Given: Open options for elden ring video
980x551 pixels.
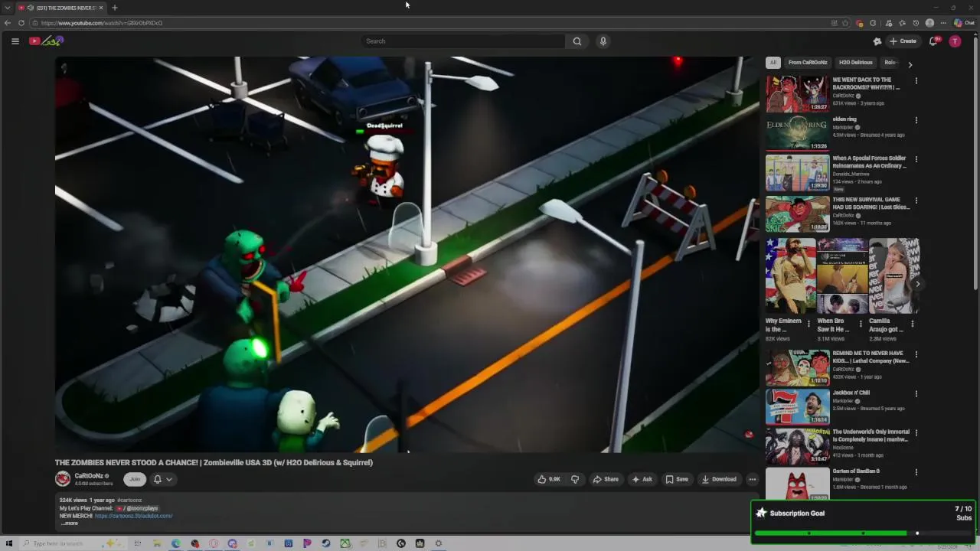Looking at the screenshot, I should click(x=916, y=120).
